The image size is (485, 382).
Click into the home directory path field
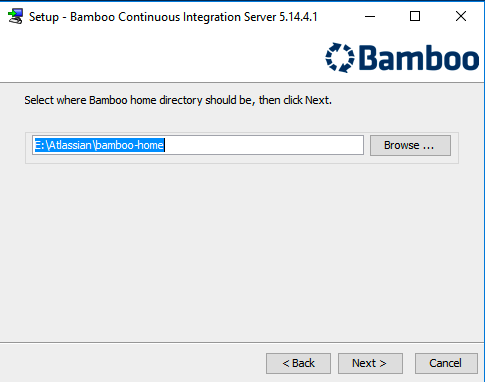198,145
